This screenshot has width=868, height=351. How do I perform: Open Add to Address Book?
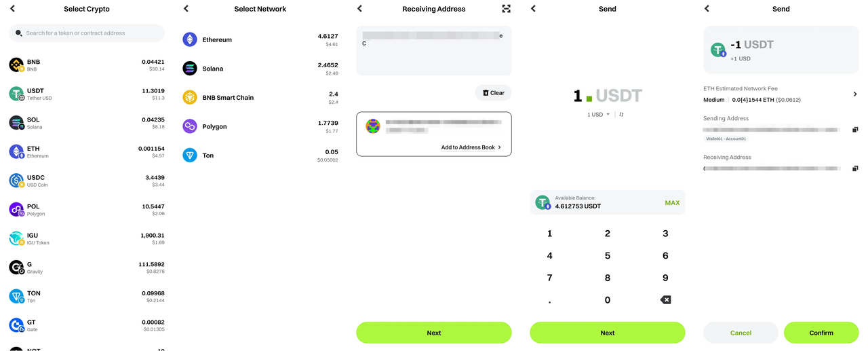pos(471,147)
